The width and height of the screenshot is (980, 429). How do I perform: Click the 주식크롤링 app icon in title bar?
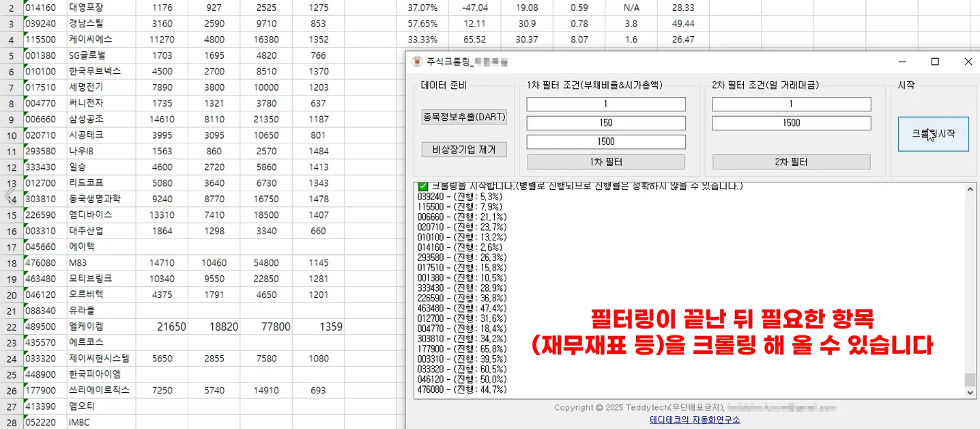pos(417,61)
